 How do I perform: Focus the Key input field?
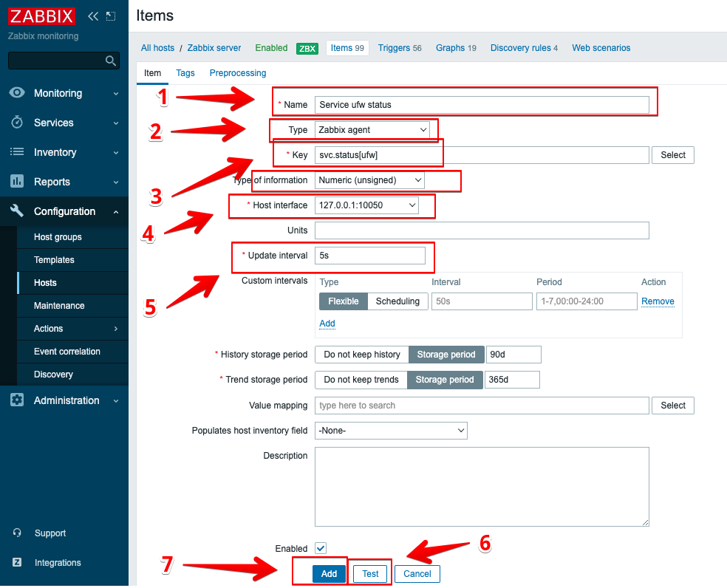coord(482,155)
